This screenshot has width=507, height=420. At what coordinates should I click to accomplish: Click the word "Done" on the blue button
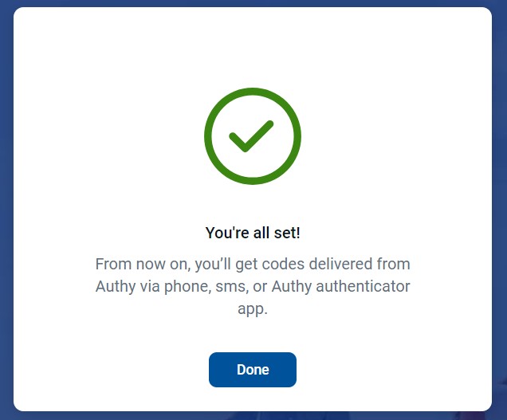[253, 370]
